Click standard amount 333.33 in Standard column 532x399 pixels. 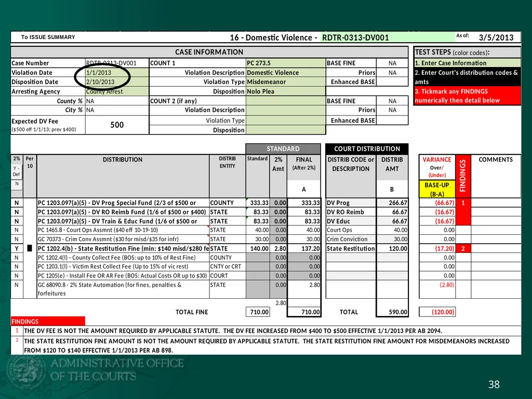[258, 203]
